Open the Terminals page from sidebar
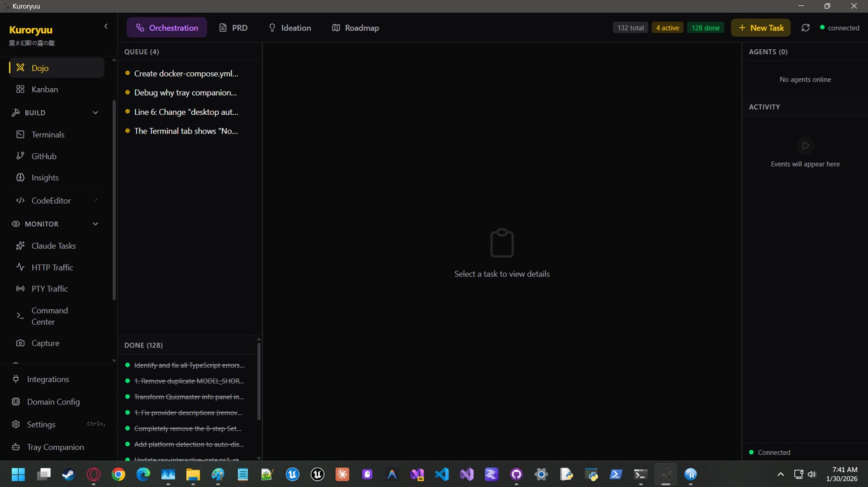 click(x=48, y=135)
